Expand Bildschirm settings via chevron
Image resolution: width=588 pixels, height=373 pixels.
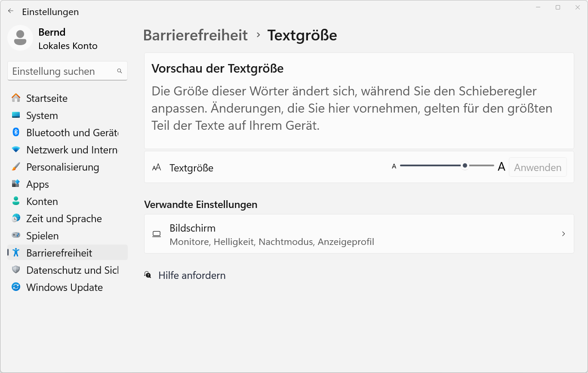(563, 234)
